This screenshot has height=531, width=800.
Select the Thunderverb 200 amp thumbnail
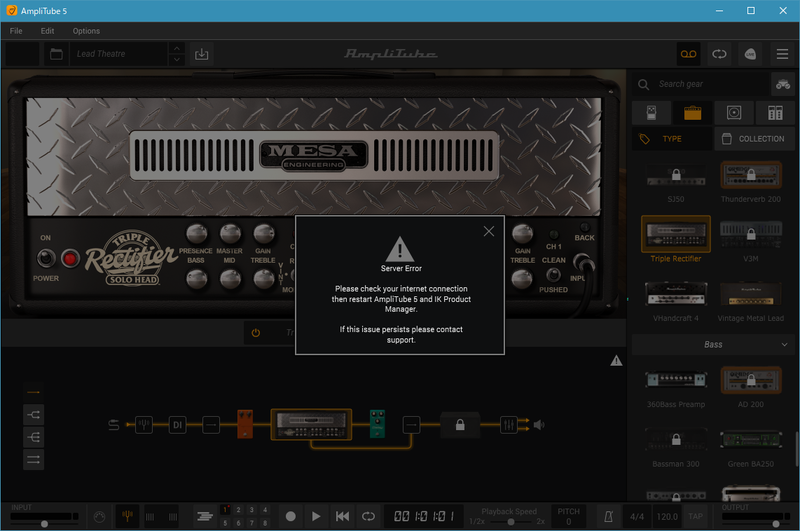pyautogui.click(x=751, y=176)
